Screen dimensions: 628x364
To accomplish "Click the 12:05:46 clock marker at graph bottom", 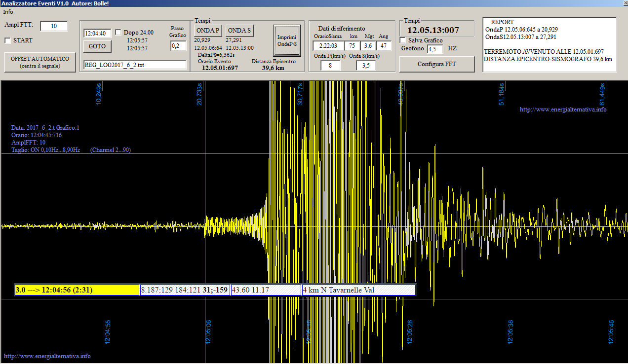I will [x=612, y=331].
